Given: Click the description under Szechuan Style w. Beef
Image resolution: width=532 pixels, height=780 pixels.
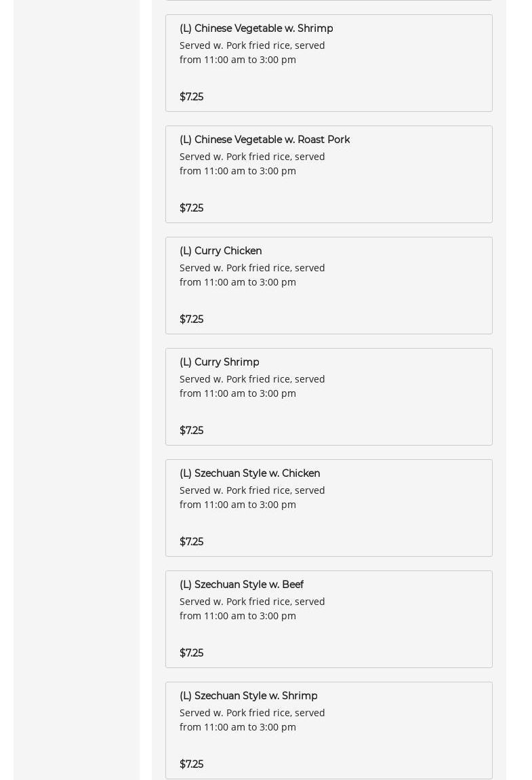Looking at the screenshot, I should pyautogui.click(x=251, y=608).
